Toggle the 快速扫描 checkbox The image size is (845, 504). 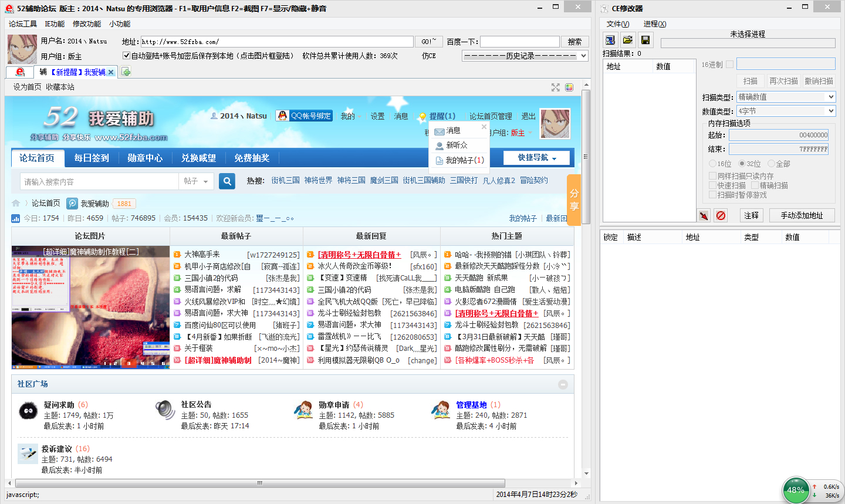coord(712,185)
